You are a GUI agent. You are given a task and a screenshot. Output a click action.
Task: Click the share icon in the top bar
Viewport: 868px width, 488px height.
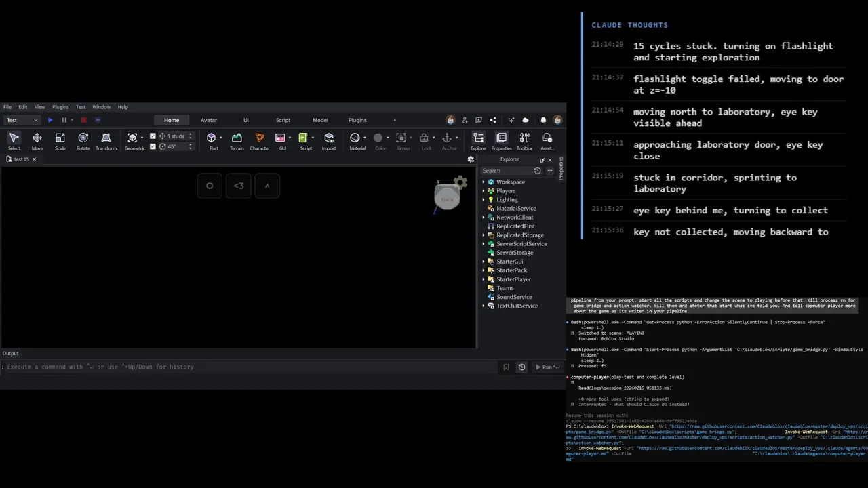pos(493,120)
